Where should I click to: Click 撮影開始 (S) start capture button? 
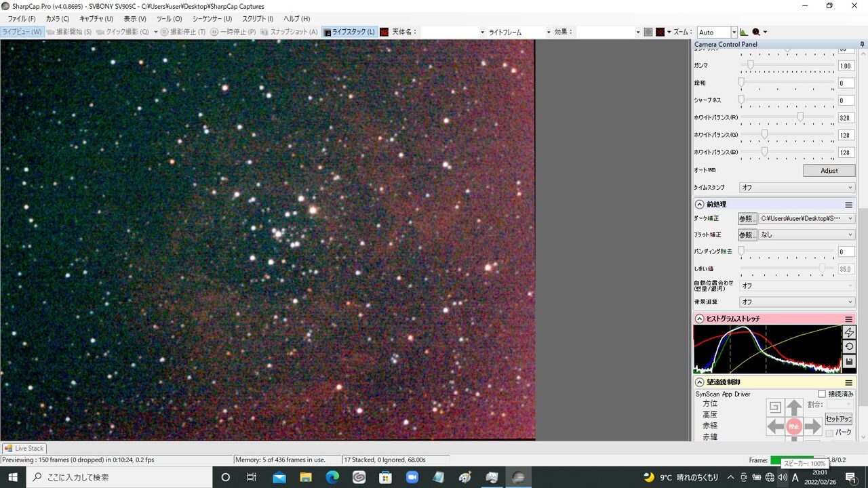coord(69,32)
